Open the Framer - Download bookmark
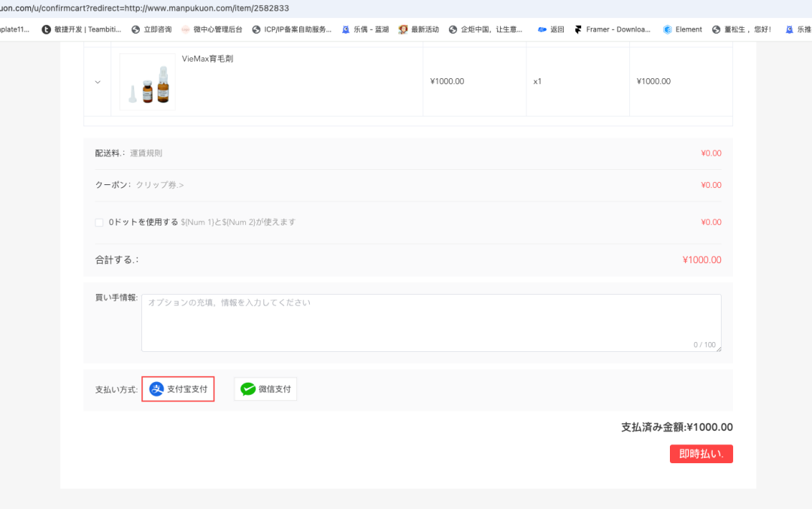Viewport: 812px width, 509px height. [612, 29]
